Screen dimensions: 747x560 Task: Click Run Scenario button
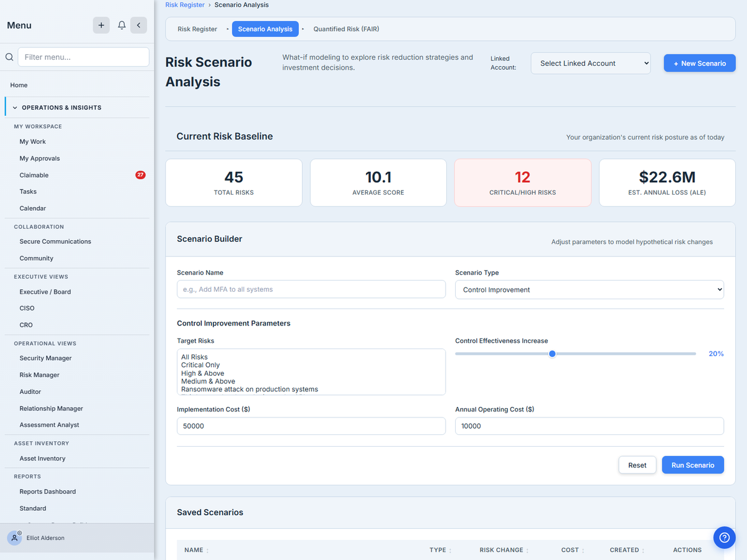pyautogui.click(x=693, y=465)
